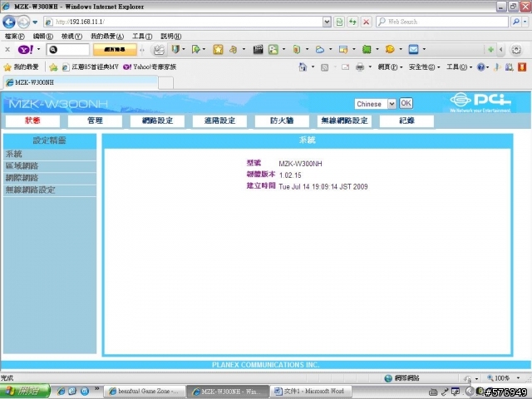
Task: Click 設定精靈 in the sidebar
Action: pos(50,140)
